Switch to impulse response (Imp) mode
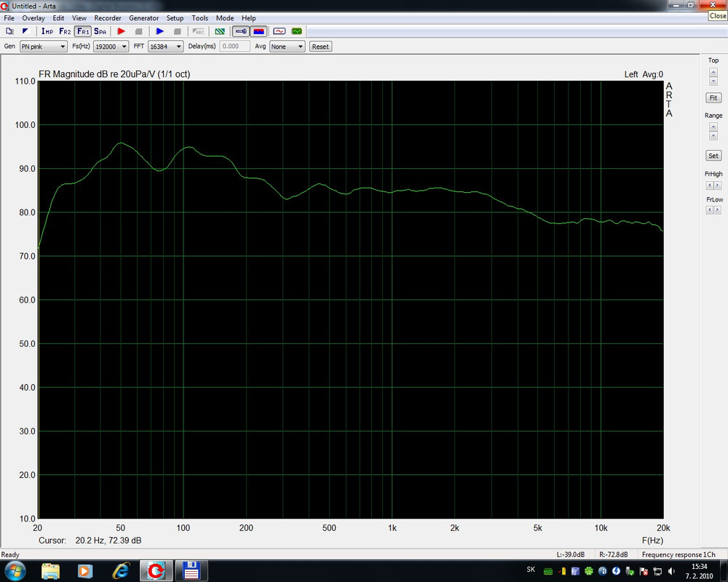This screenshot has width=728, height=582. point(47,31)
